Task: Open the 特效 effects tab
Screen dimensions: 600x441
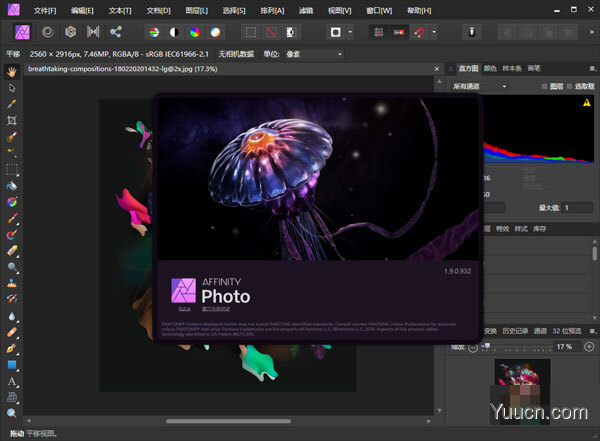Action: click(x=502, y=229)
